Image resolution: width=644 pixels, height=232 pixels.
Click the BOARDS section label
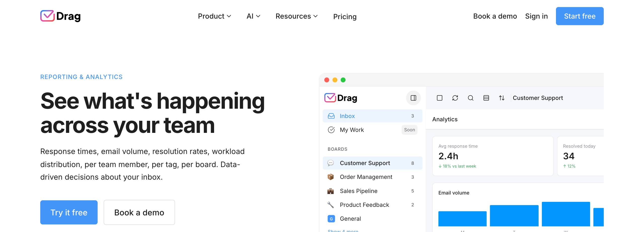click(x=337, y=149)
